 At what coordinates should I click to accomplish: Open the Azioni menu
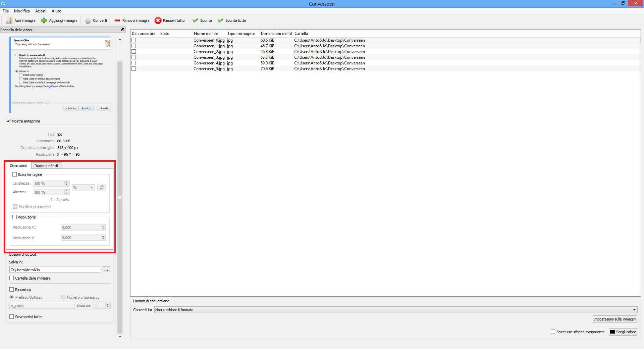(41, 11)
